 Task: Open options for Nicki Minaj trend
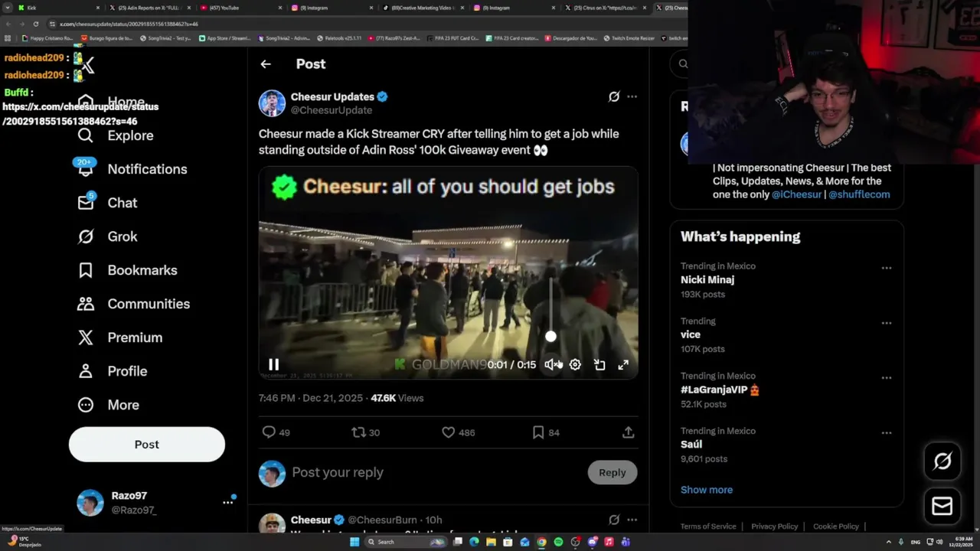pyautogui.click(x=886, y=268)
